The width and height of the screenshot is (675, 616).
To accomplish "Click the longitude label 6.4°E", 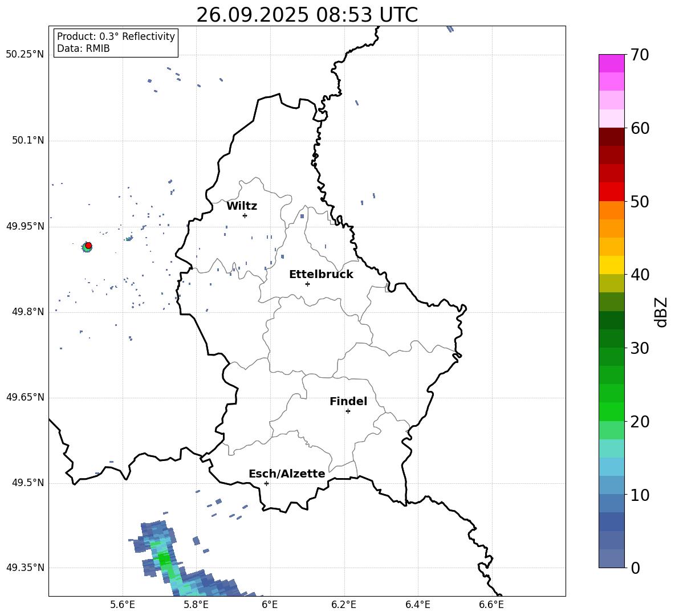I will pos(417,605).
